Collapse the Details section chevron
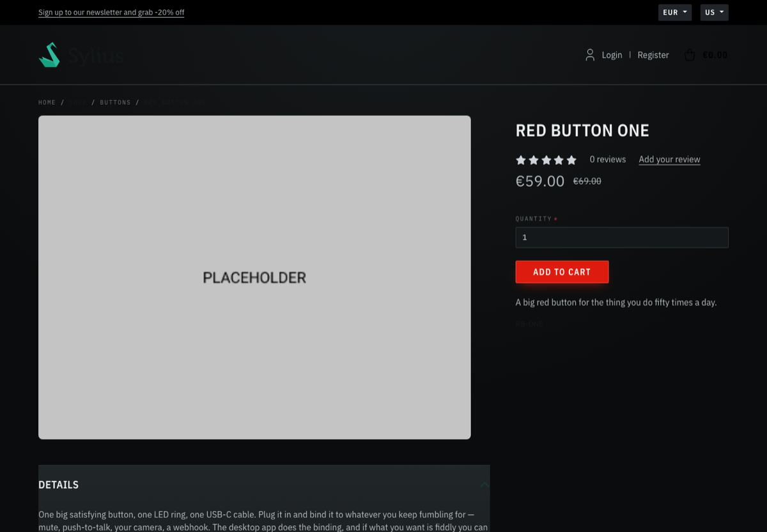Viewport: 767px width, 532px height. (x=484, y=485)
